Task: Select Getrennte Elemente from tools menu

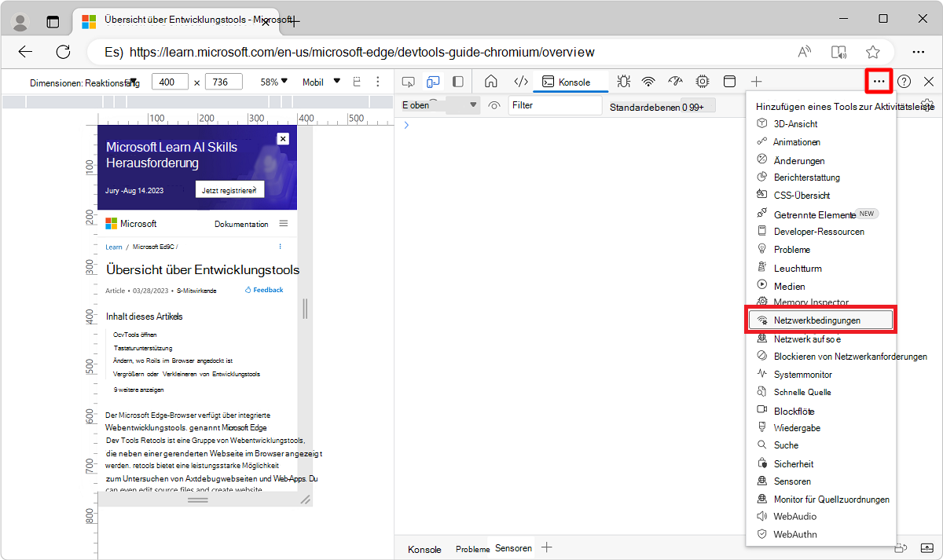Action: tap(820, 214)
